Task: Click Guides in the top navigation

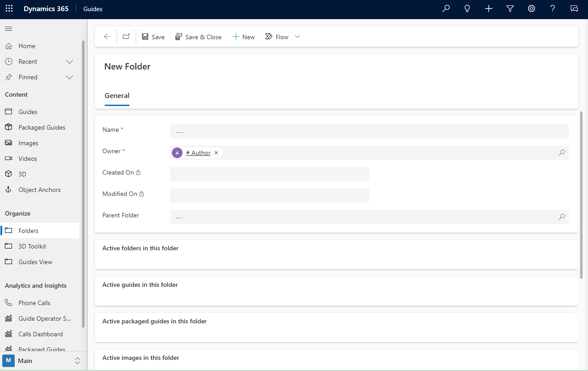Action: (x=93, y=8)
